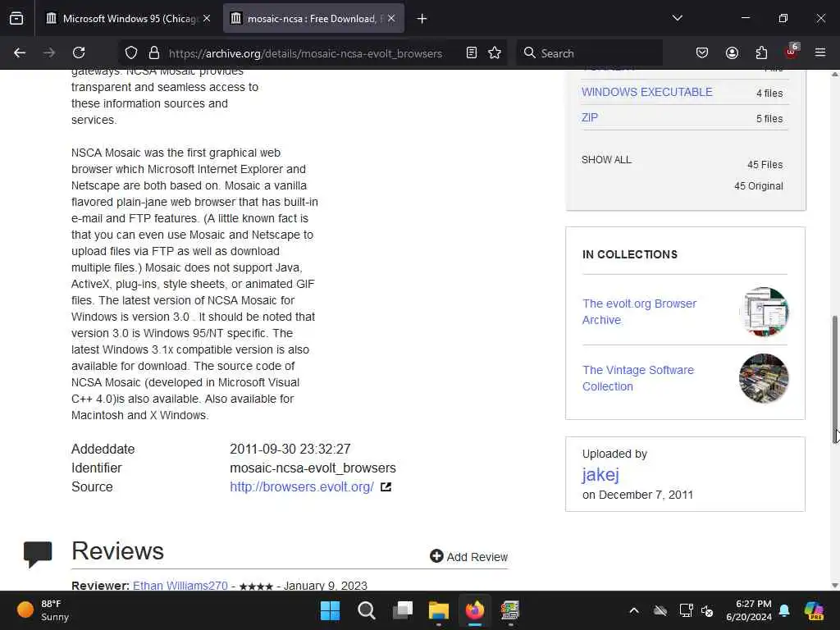Open notifications bell icon
Viewport: 840px width, 630px height.
[785, 610]
